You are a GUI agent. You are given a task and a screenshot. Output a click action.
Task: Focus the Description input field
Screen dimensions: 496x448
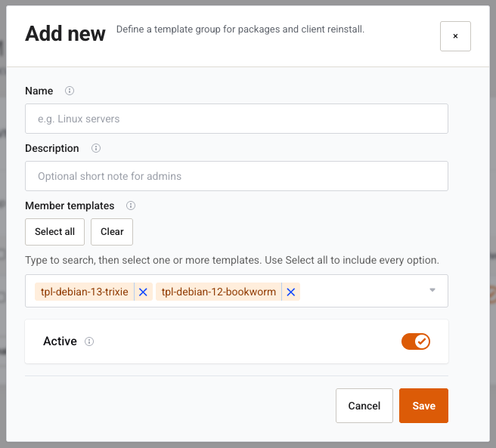(237, 176)
